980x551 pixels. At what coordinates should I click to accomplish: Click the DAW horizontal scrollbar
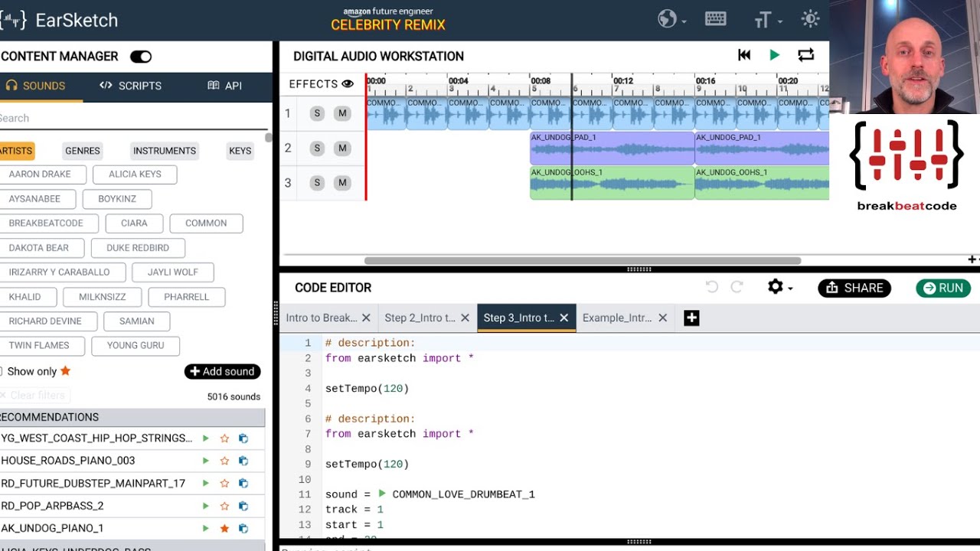[582, 260]
